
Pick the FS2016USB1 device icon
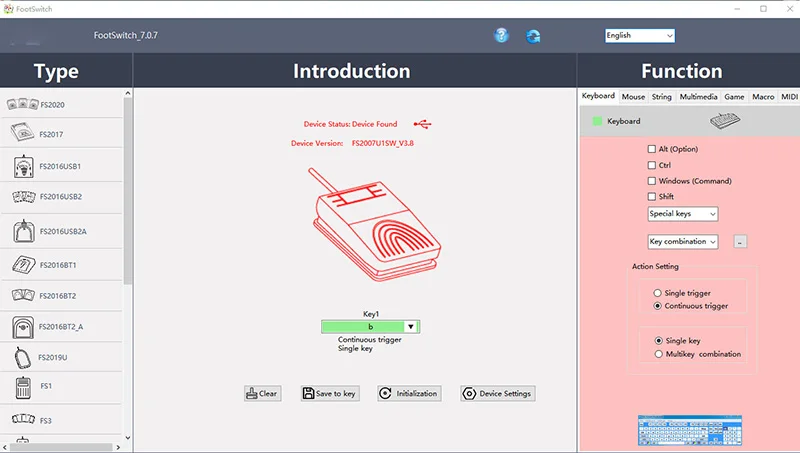click(22, 166)
